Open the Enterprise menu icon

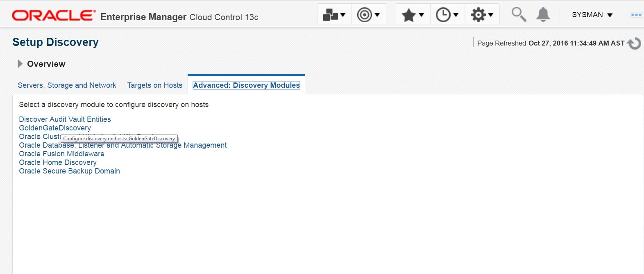(334, 15)
